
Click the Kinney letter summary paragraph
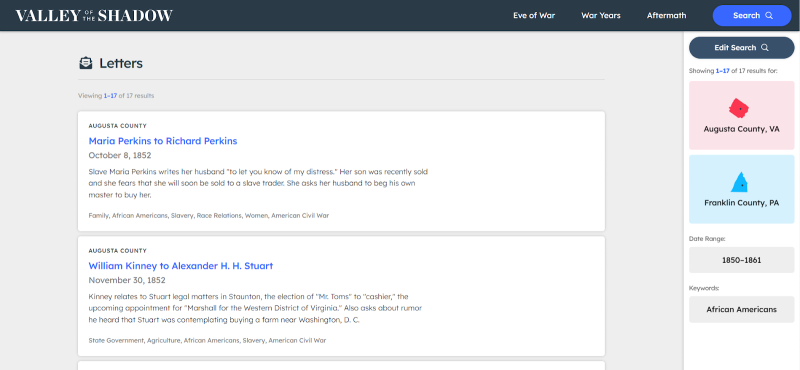pyautogui.click(x=255, y=308)
